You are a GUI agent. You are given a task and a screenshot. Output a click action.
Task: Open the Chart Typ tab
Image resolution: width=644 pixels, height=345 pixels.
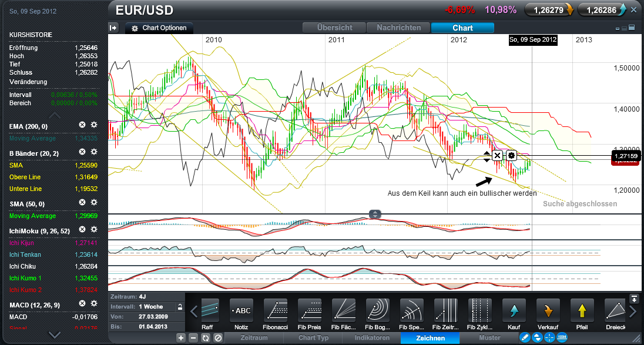pyautogui.click(x=313, y=337)
